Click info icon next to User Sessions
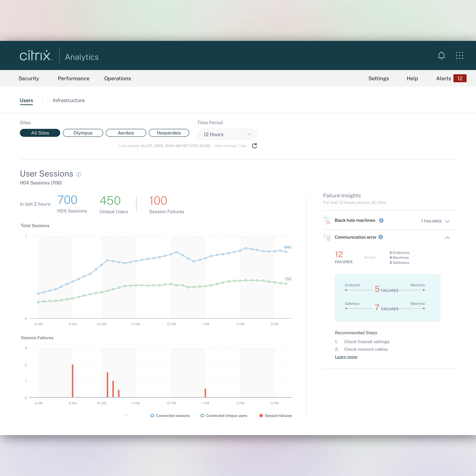Viewport: 476px width, 476px height. (x=79, y=174)
